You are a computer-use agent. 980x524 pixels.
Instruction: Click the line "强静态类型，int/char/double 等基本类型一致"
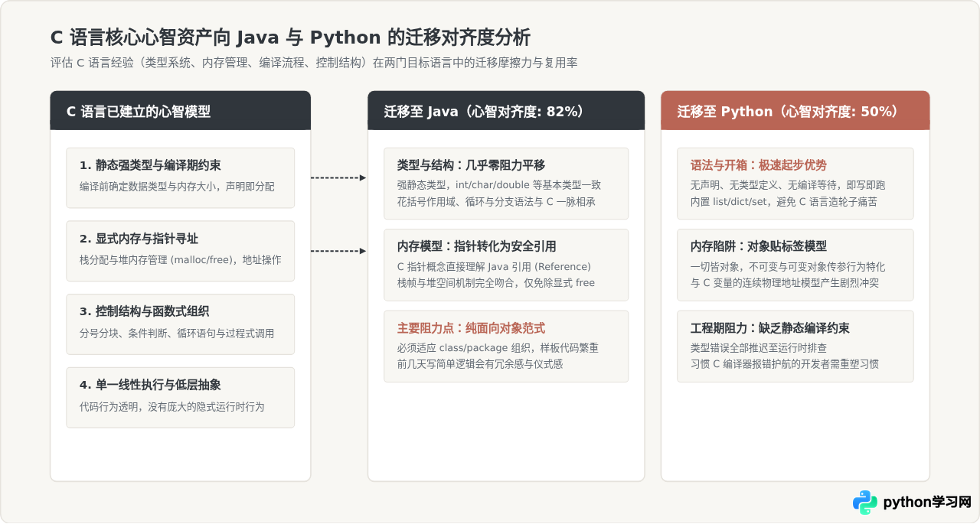coord(499,185)
